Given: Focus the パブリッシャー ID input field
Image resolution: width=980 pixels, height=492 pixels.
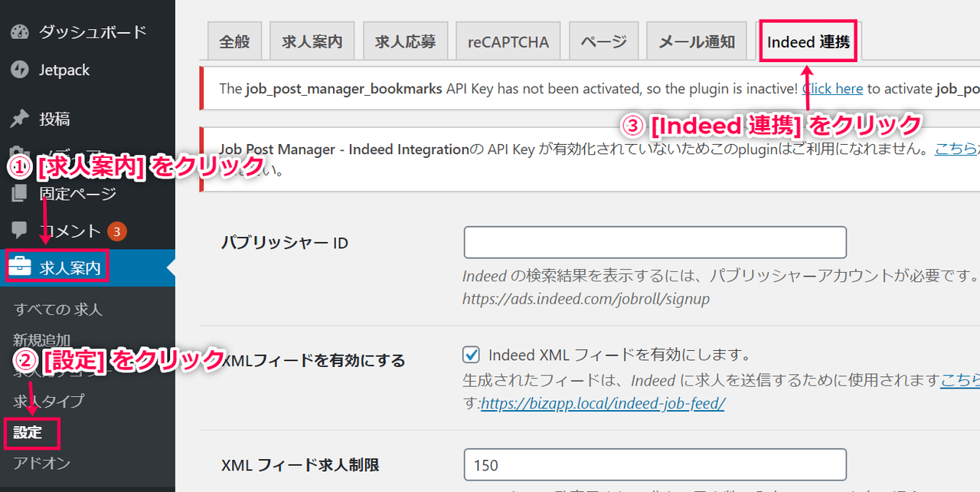Looking at the screenshot, I should point(655,242).
